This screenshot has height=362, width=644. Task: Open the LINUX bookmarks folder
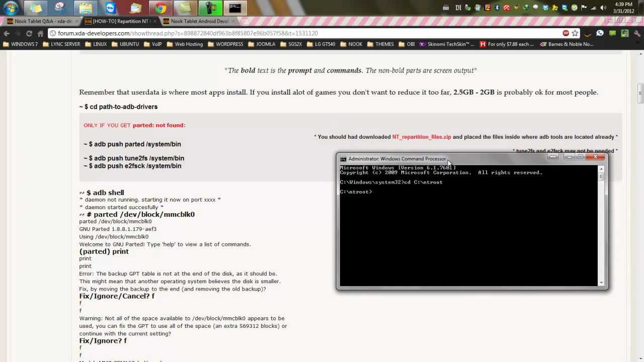(x=96, y=44)
